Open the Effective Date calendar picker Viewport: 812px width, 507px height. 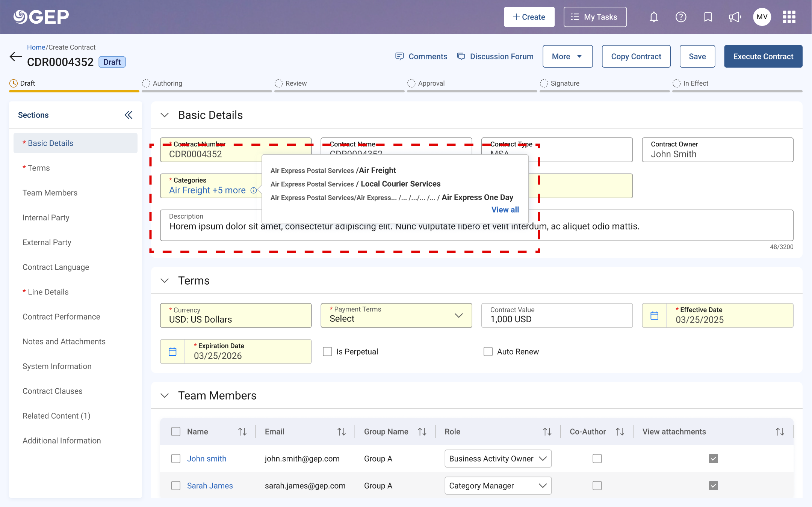click(x=654, y=315)
